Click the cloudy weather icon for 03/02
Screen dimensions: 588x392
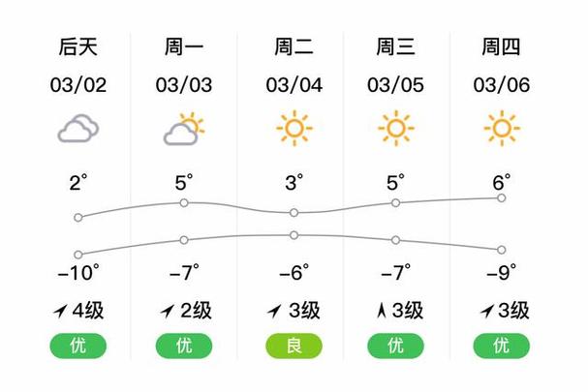(x=78, y=129)
